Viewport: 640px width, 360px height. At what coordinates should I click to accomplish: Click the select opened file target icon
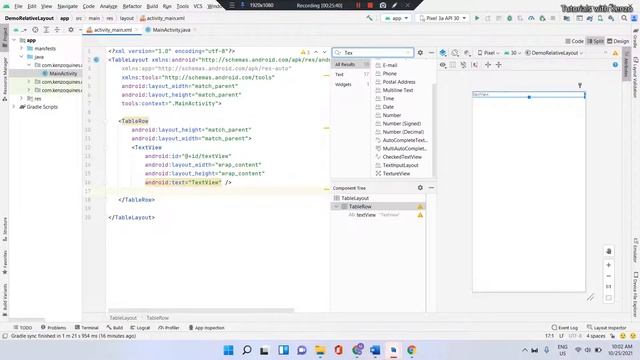36,30
